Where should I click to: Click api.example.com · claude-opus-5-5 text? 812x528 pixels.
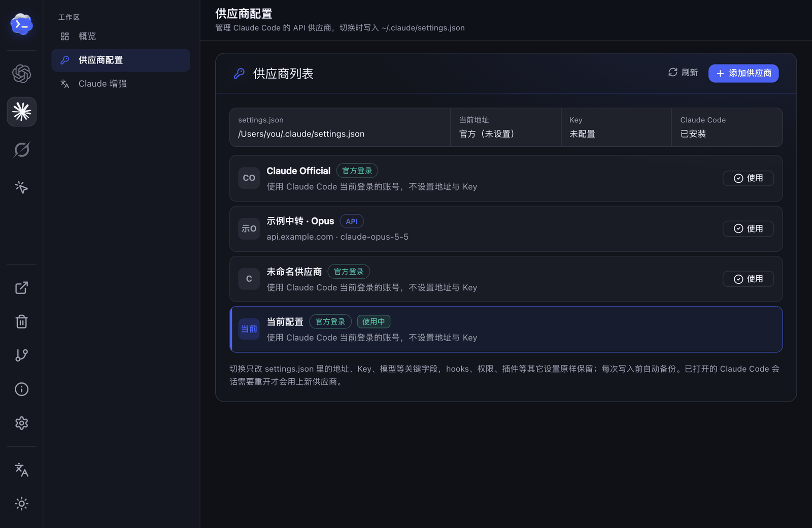pos(337,237)
